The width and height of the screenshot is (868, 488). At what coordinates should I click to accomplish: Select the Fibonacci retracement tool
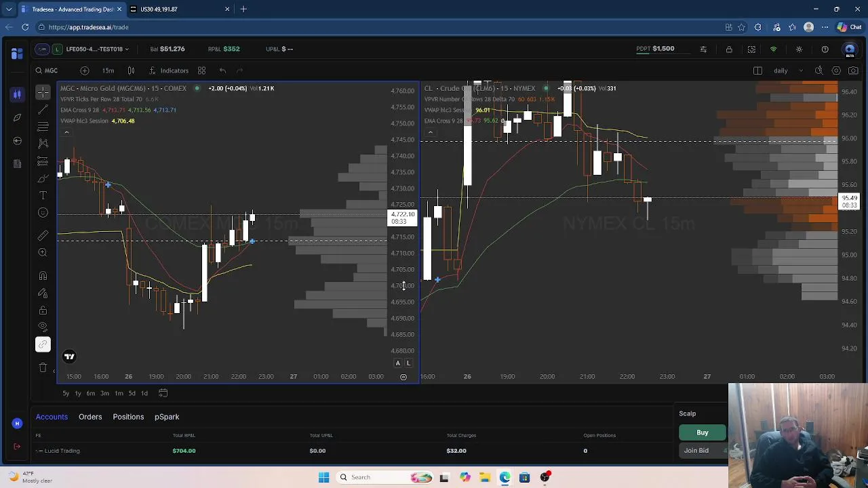pyautogui.click(x=43, y=126)
